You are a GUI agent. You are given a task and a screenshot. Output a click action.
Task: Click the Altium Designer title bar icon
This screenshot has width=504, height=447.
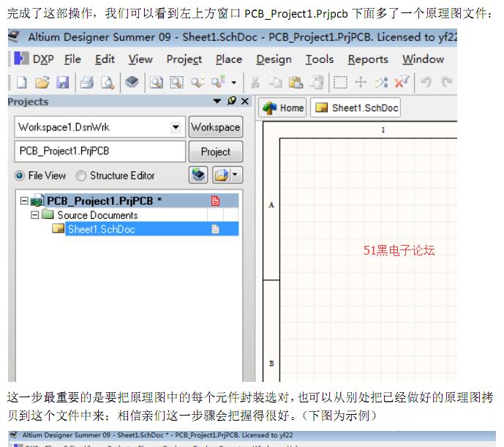tap(15, 37)
